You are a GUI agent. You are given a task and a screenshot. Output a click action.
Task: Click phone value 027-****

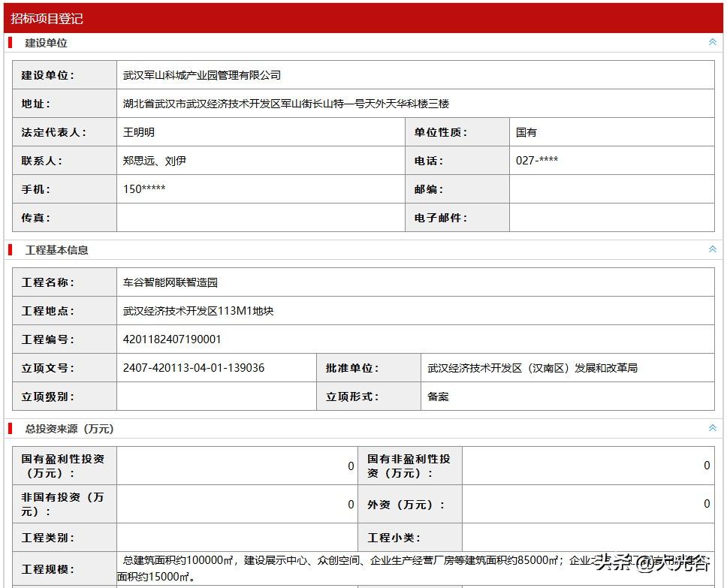pyautogui.click(x=537, y=161)
